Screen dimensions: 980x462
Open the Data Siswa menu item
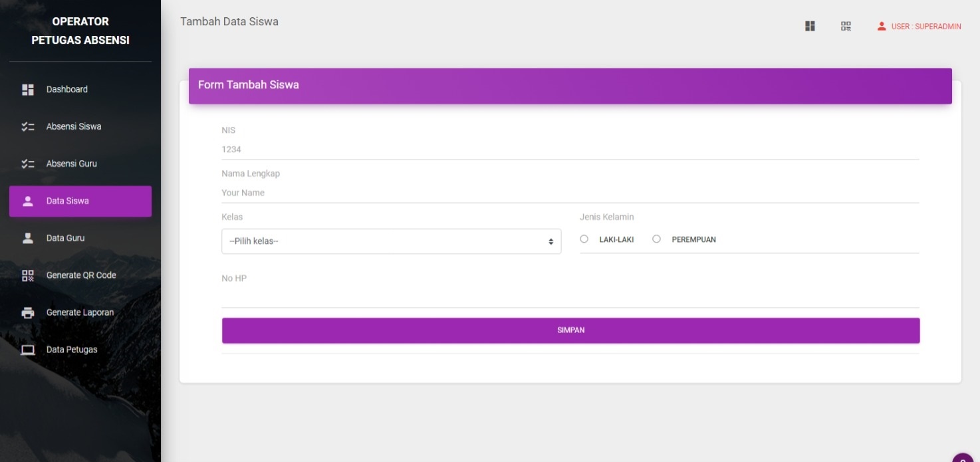pyautogui.click(x=80, y=201)
